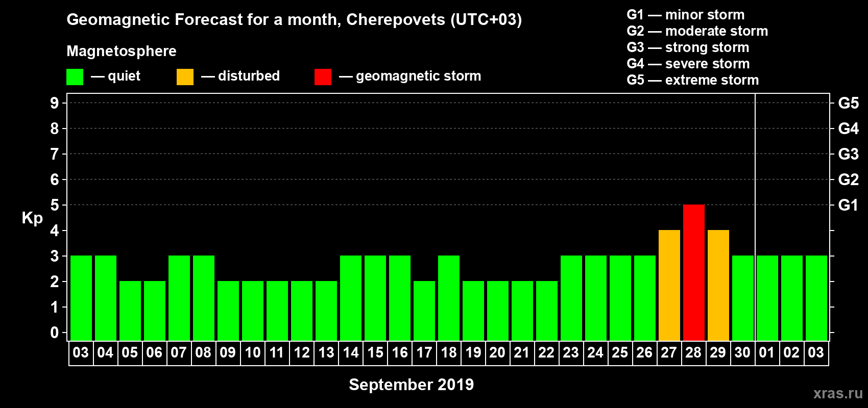
Task: Click the date label 20
Action: 497,353
